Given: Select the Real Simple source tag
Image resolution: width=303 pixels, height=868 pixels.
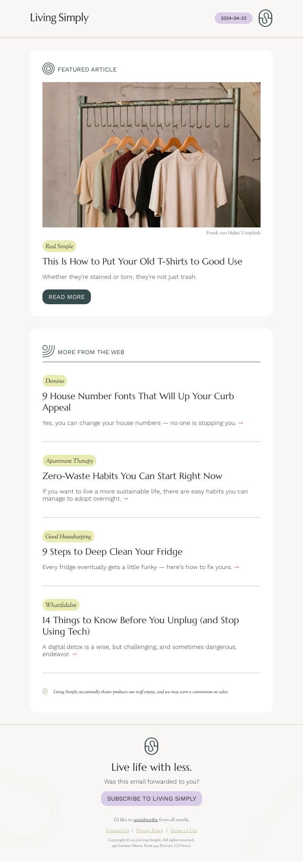Looking at the screenshot, I should point(59,246).
